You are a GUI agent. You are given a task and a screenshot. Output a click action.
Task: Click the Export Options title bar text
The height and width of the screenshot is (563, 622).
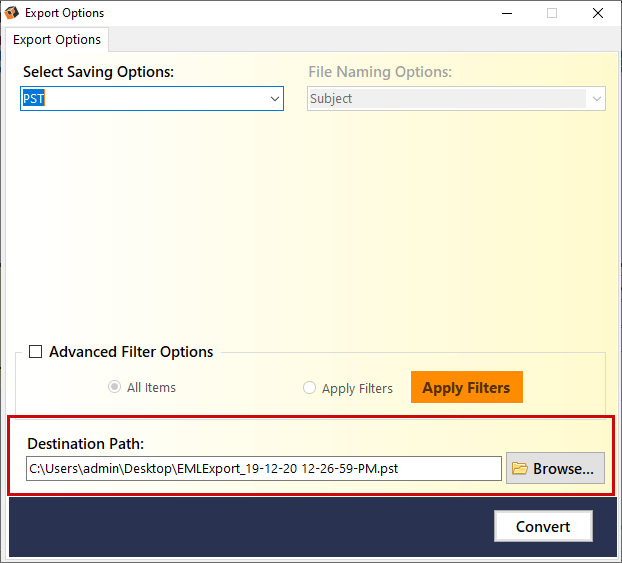tap(64, 13)
